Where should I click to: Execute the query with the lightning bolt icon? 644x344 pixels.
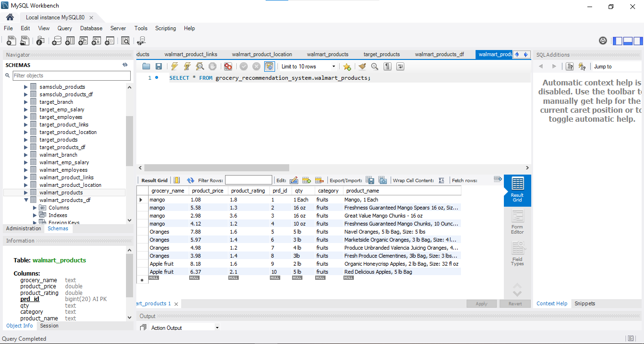174,66
